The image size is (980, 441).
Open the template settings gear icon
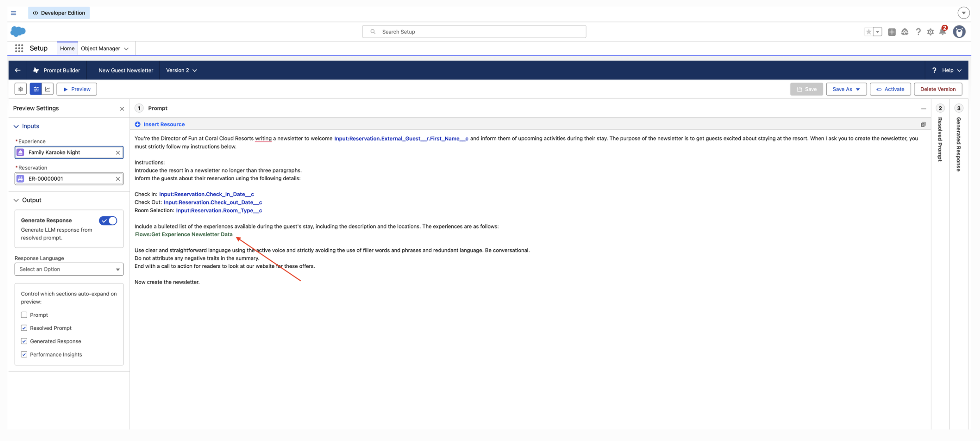pos(21,89)
